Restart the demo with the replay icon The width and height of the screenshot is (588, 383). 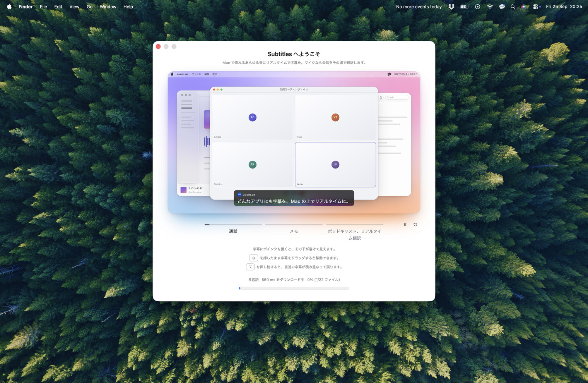point(415,225)
